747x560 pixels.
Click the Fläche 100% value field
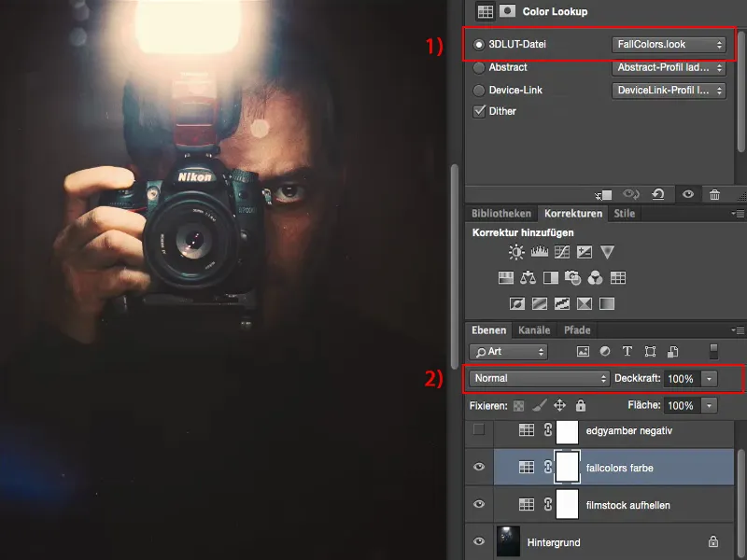tap(682, 406)
